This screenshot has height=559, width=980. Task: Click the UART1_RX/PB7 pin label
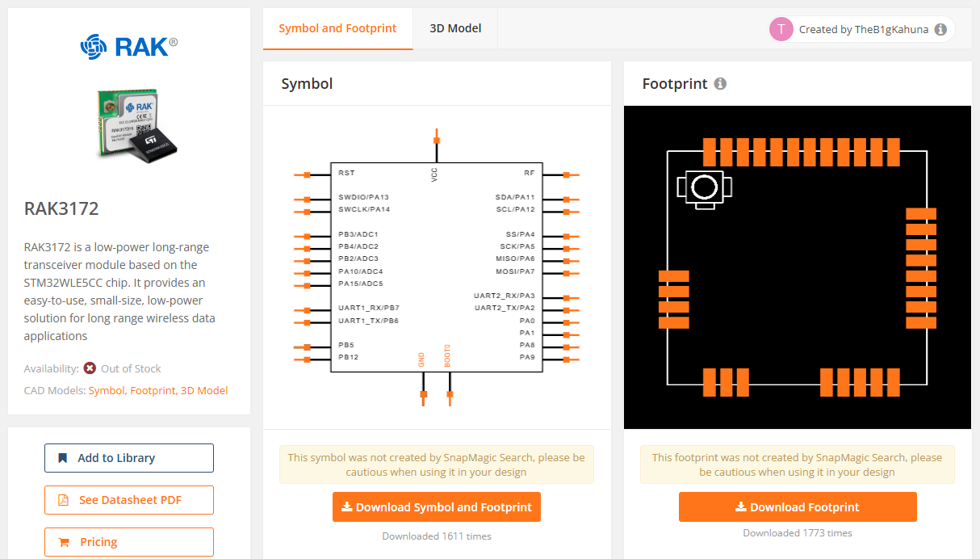coord(369,308)
